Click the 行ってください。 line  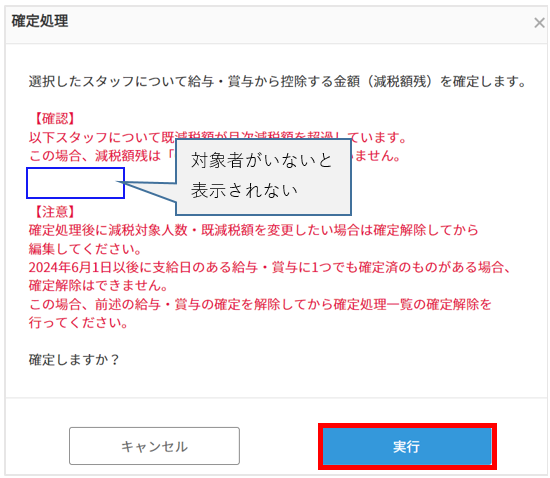click(79, 323)
